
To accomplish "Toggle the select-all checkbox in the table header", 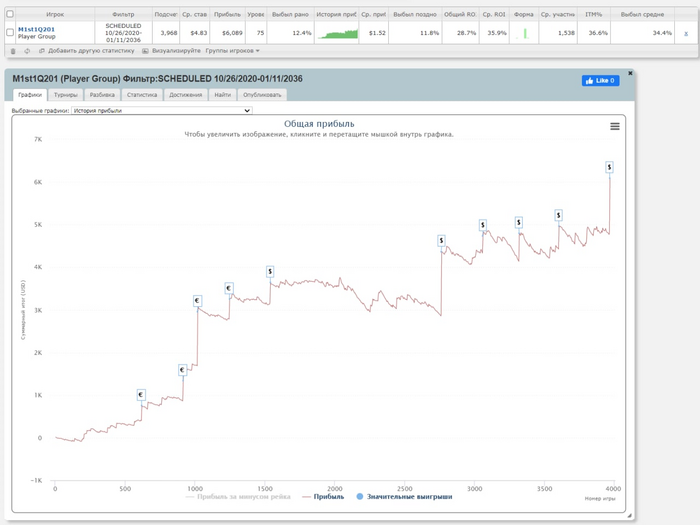I will (10, 14).
